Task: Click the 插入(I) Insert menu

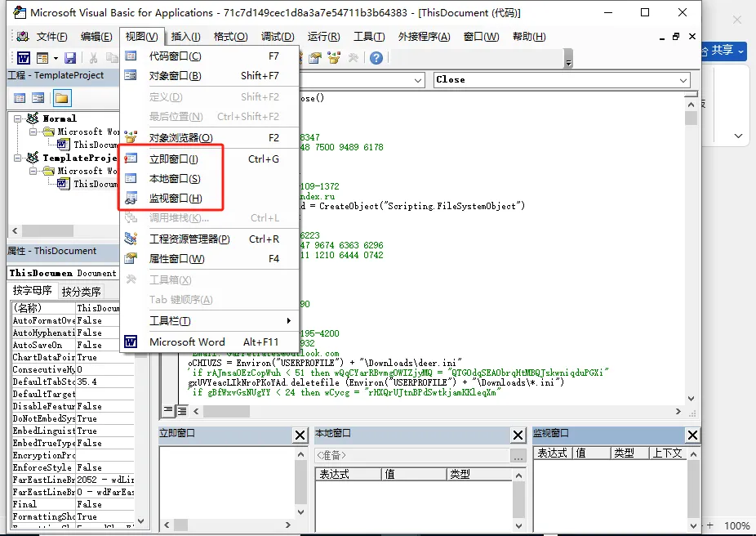Action: (x=185, y=37)
